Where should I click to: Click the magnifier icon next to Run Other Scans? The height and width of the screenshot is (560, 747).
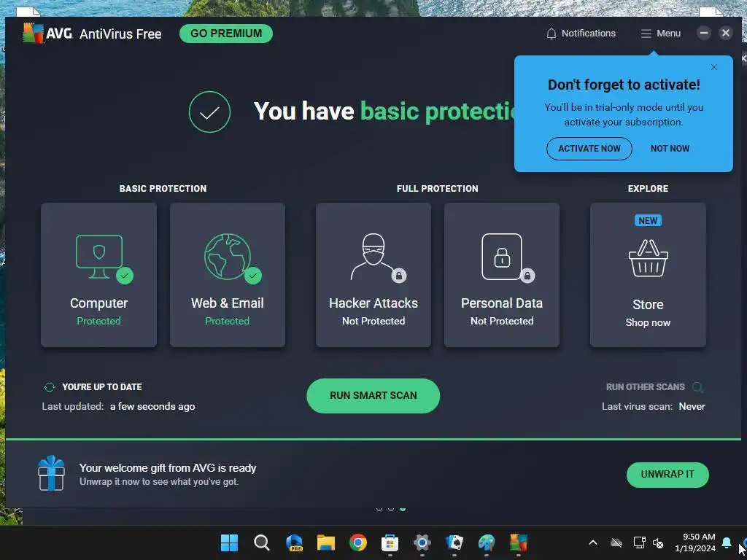click(697, 387)
